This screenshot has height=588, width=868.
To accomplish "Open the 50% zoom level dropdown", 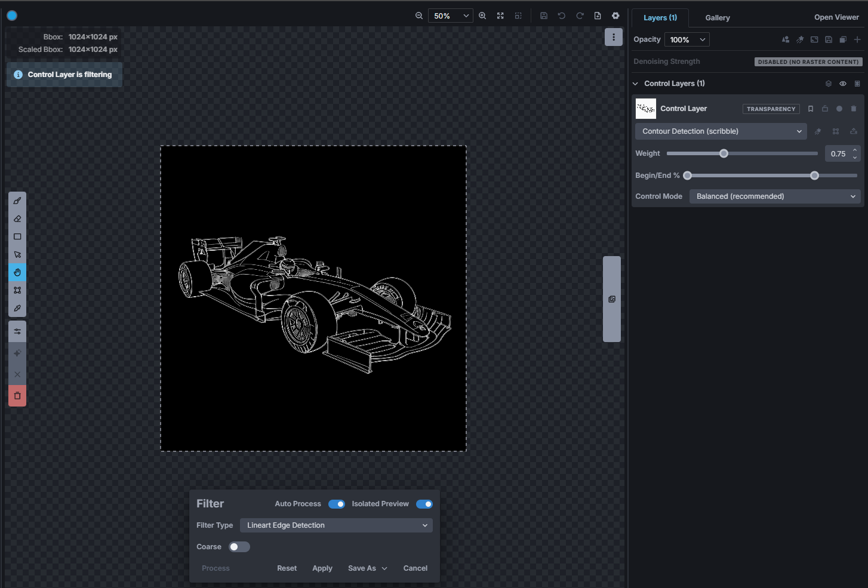I will click(451, 16).
